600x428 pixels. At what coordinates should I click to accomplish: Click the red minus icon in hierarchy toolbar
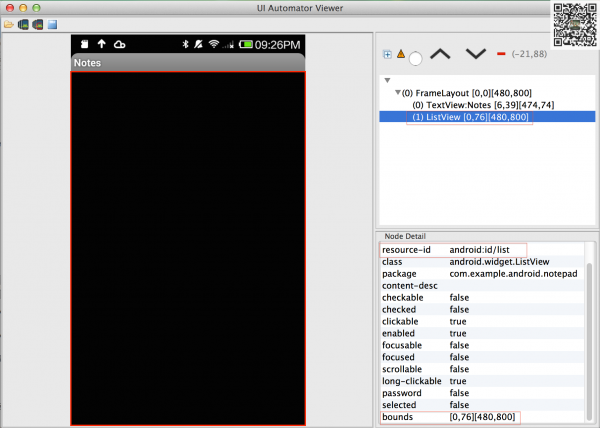[501, 54]
